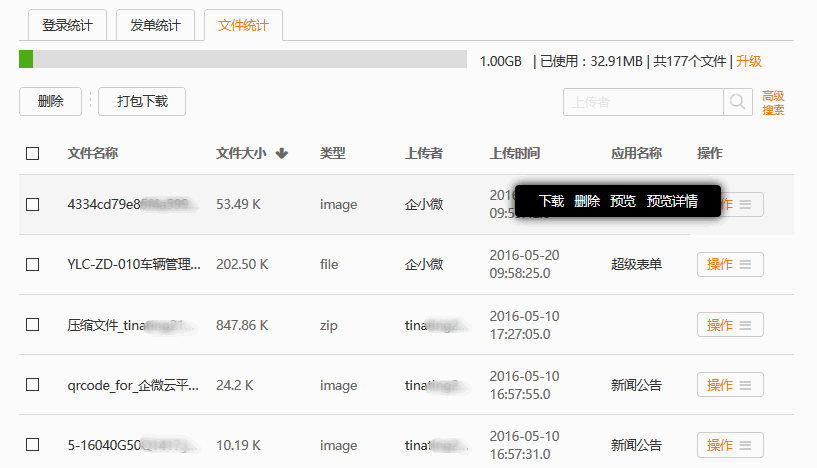This screenshot has width=817, height=468.
Task: Select the 文件统计 tab
Action: 243,25
